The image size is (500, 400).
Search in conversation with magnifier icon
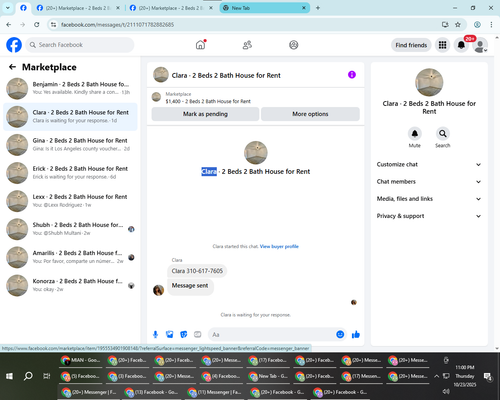pos(443,134)
